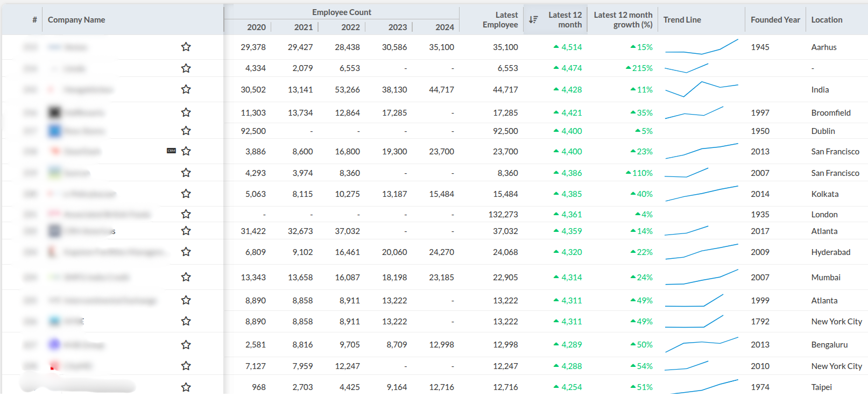Viewport: 868px width, 397px height.
Task: Sort by the Latest 12 month growth (%) header
Action: pos(623,20)
